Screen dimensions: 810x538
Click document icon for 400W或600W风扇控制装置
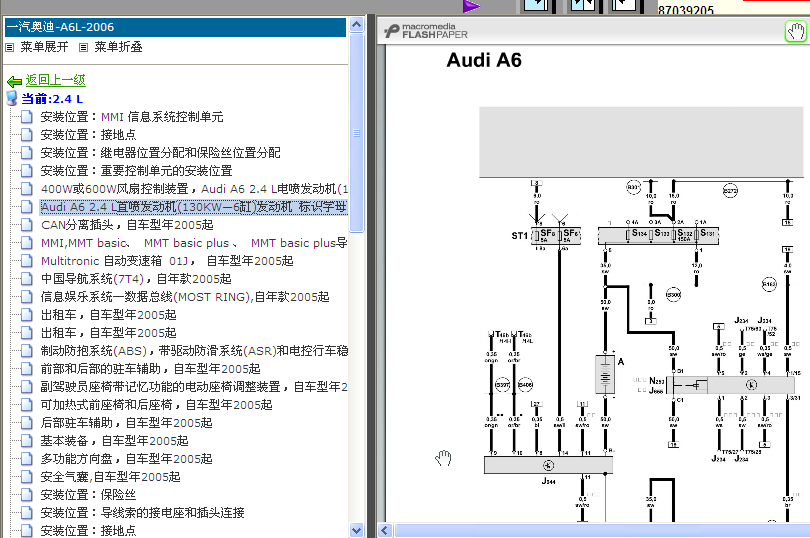[x=27, y=189]
